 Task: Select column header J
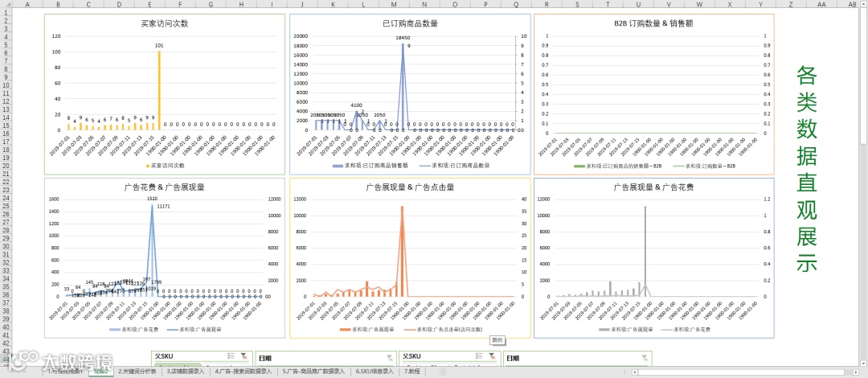[x=302, y=4]
